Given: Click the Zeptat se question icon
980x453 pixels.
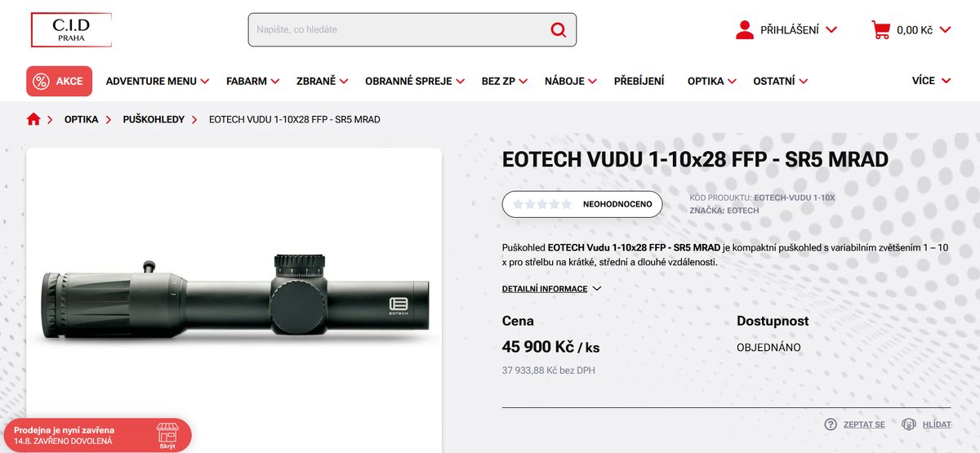Looking at the screenshot, I should click(831, 424).
